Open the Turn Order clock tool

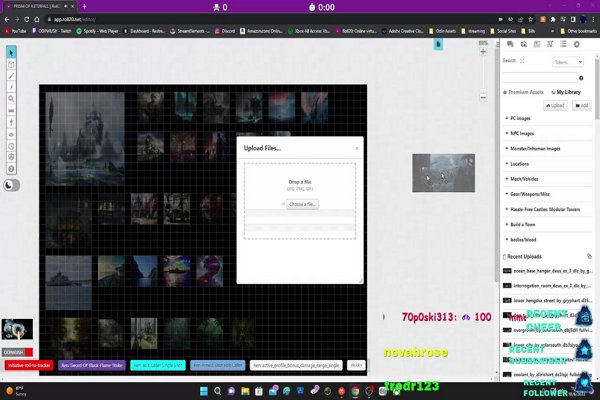(11, 146)
